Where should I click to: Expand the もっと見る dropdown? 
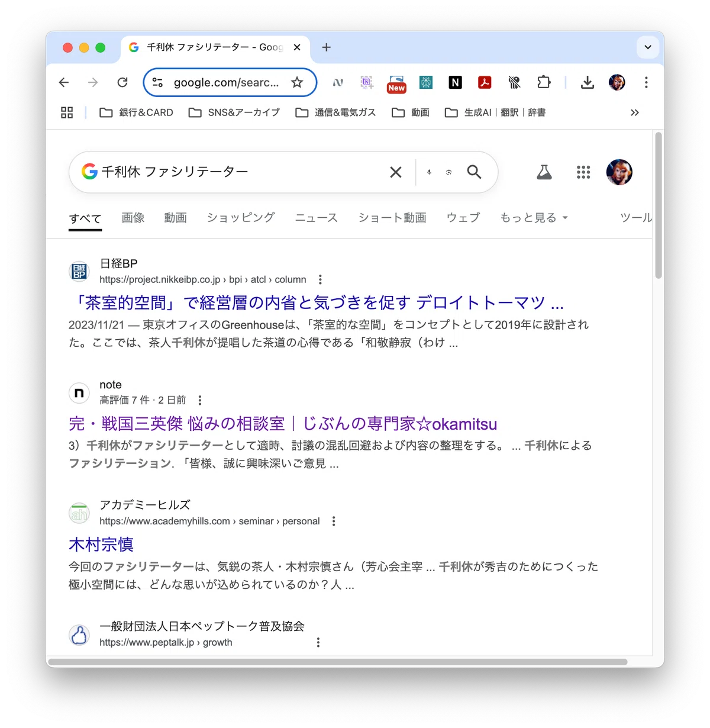(x=534, y=218)
